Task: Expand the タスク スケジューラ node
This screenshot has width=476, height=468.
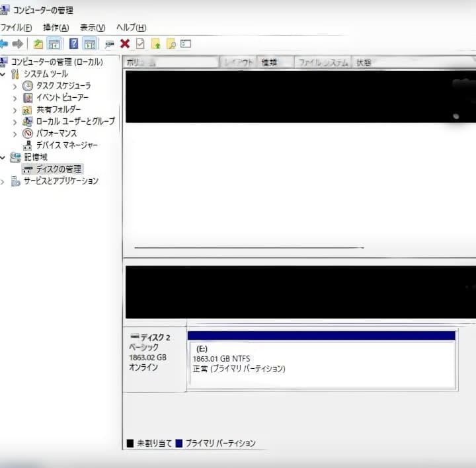Action: [x=15, y=86]
